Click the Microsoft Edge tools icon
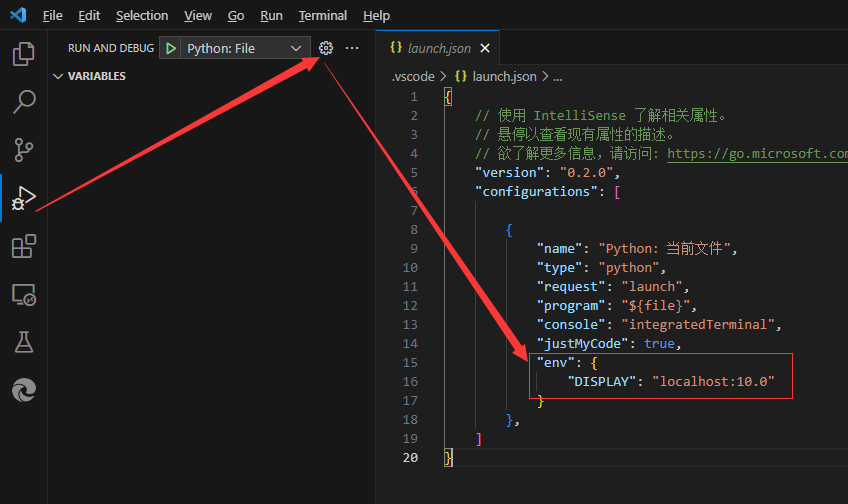848x504 pixels. tap(23, 390)
